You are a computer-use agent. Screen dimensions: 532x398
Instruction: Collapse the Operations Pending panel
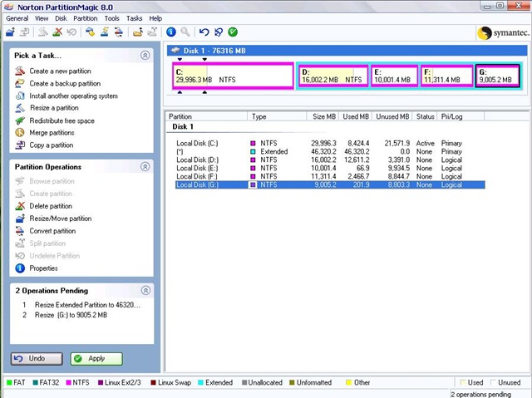tap(145, 290)
